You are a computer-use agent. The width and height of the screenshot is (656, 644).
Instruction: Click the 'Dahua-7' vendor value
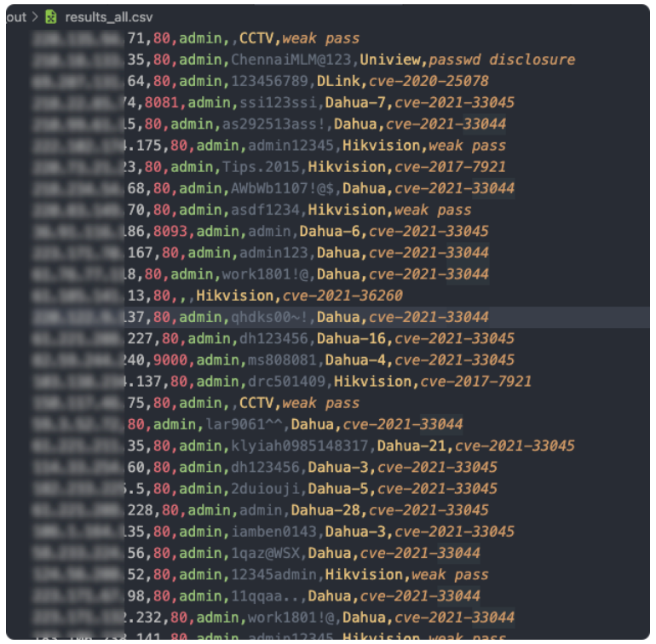[x=355, y=102]
